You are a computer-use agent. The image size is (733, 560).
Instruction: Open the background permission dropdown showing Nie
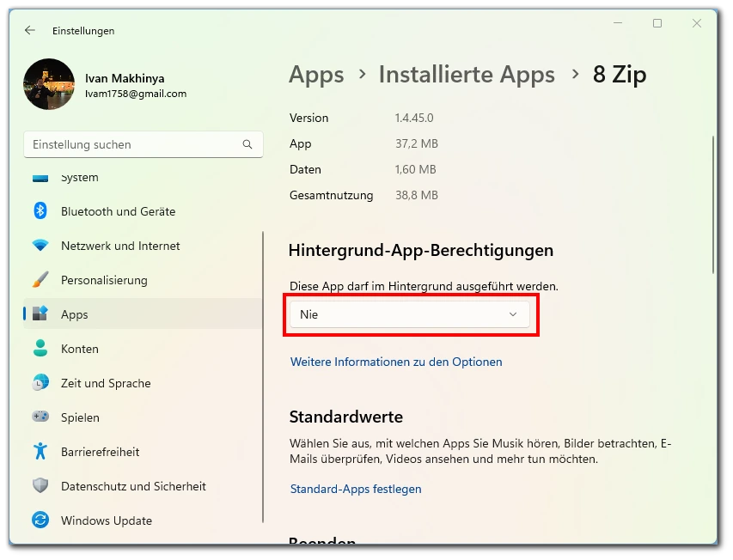tap(410, 314)
